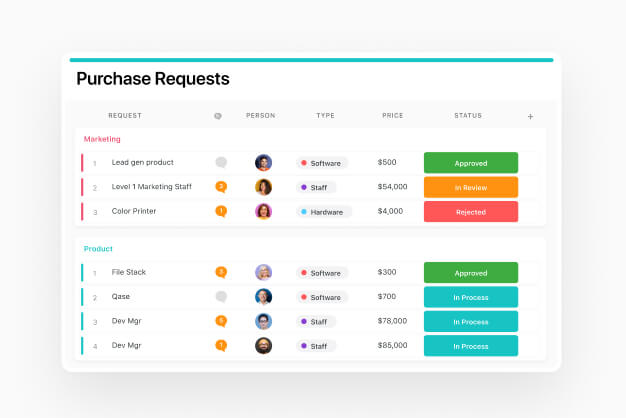Click the conversation icon in header row
626x418 pixels.
click(218, 116)
